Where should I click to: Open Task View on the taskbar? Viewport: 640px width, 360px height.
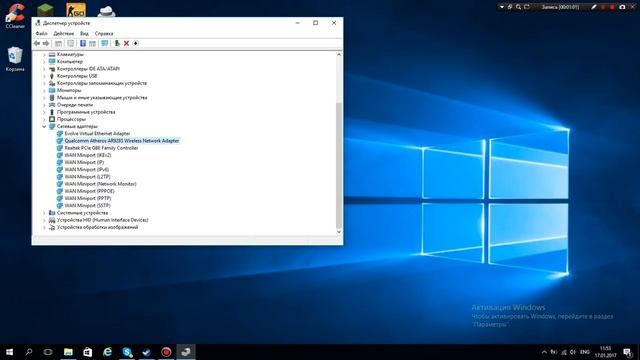(x=48, y=352)
